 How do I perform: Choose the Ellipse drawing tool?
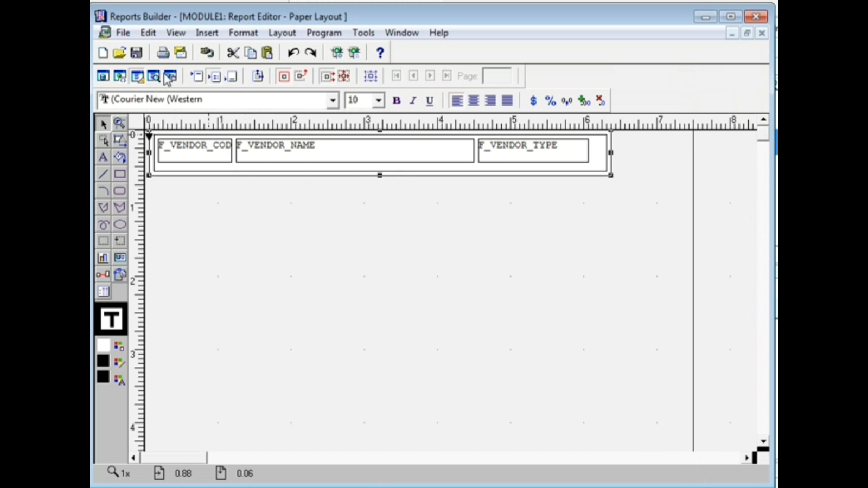point(120,224)
